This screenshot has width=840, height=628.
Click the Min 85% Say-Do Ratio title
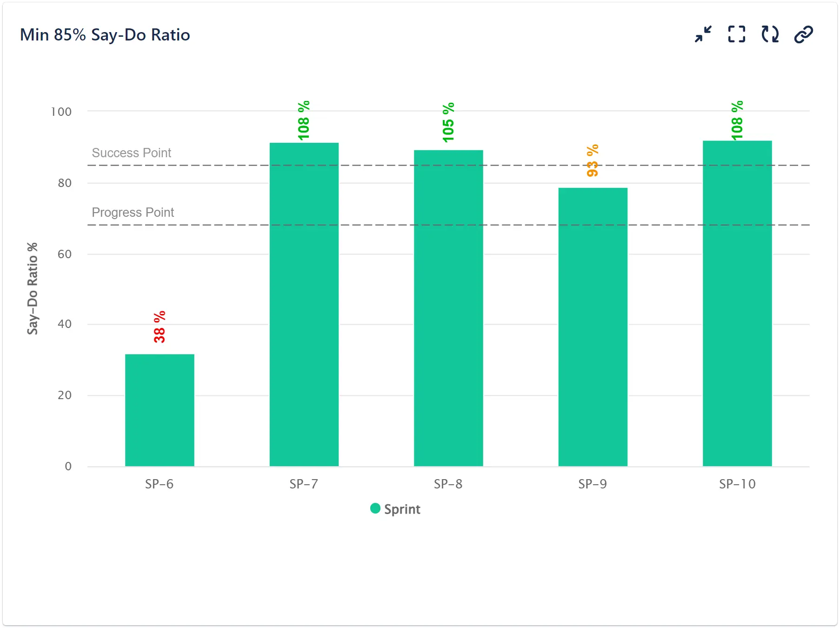[x=105, y=34]
